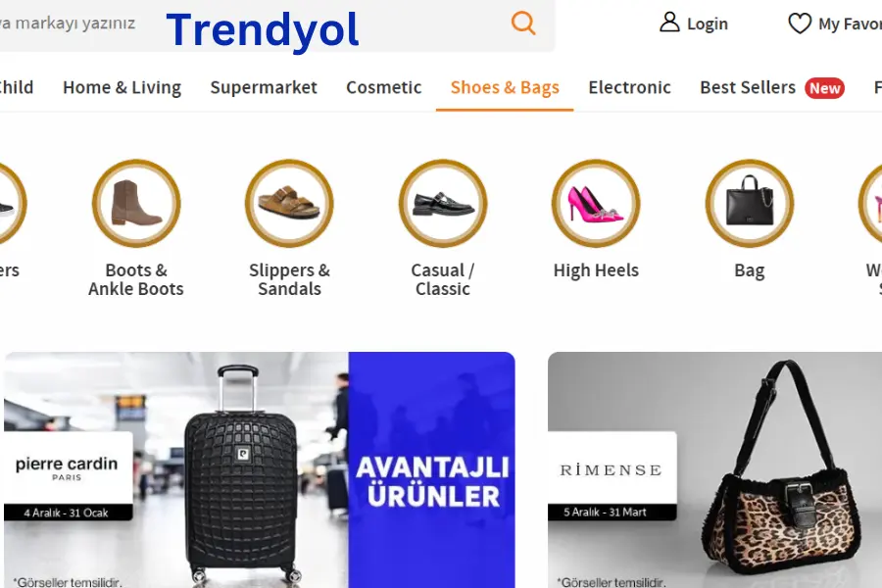Click the Login user icon
Viewport: 882px width, 588px height.
(x=669, y=23)
